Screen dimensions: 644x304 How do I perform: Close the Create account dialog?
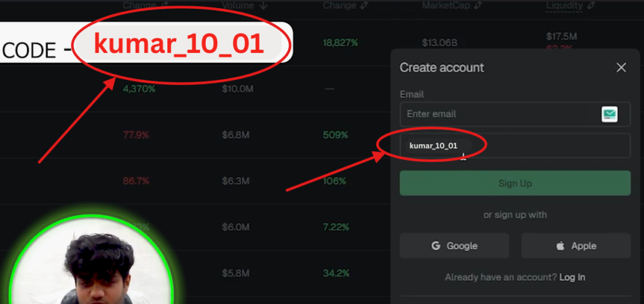tap(621, 68)
